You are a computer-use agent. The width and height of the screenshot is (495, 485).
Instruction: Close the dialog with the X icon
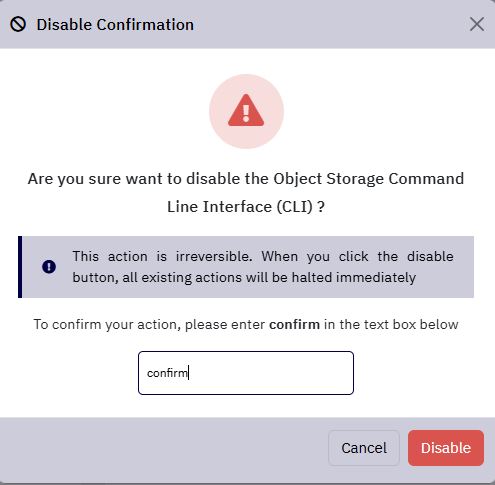point(477,24)
